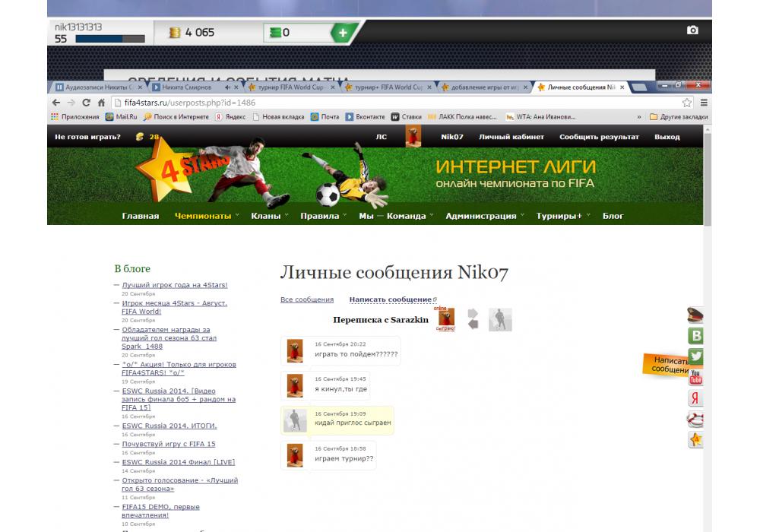Viewport: 760px width, 532px height.
Task: Click the camera screenshot icon in game bar
Action: click(x=692, y=30)
